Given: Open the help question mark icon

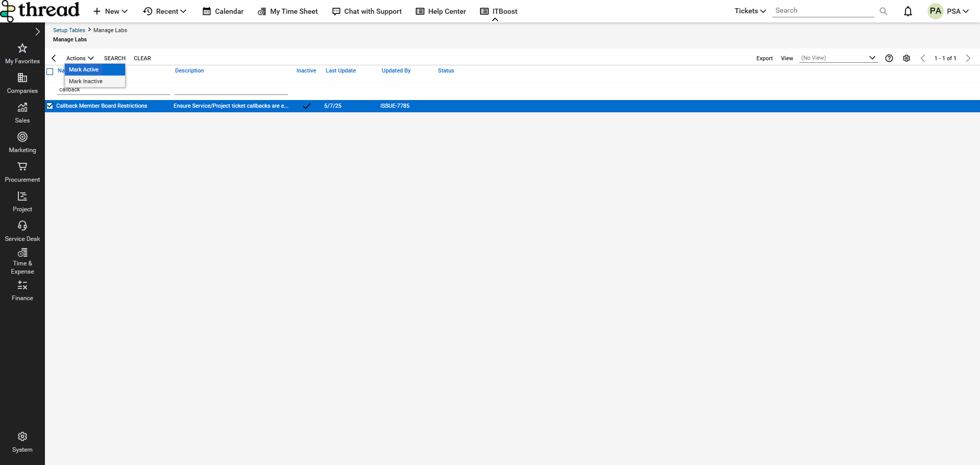Looking at the screenshot, I should pos(889,58).
